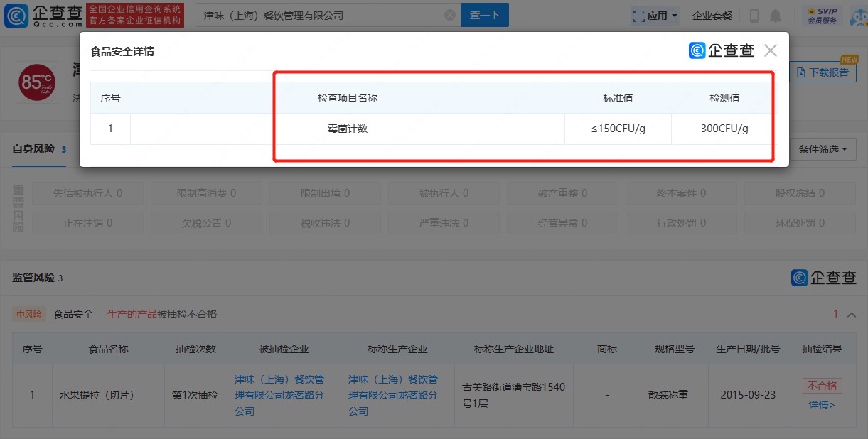
Task: Click the 正在注销 0 filter
Action: tap(88, 223)
